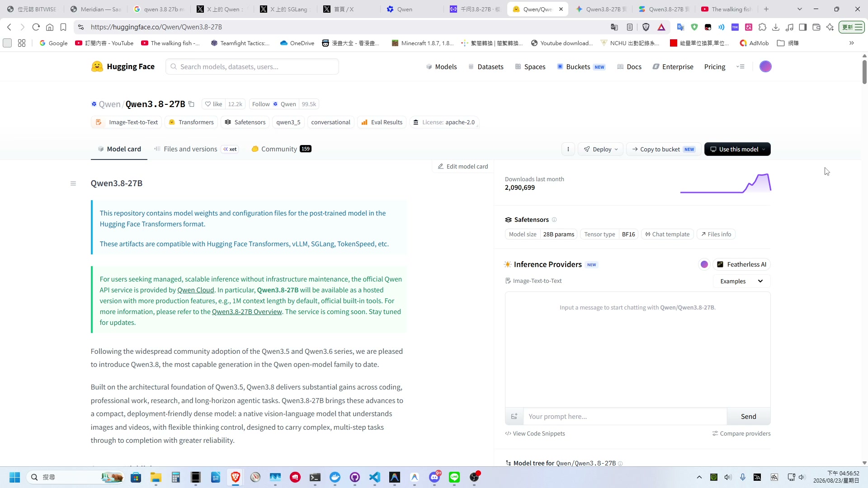Screen dimensions: 868x488
Task: Open View Code Snippets
Action: coord(535,433)
